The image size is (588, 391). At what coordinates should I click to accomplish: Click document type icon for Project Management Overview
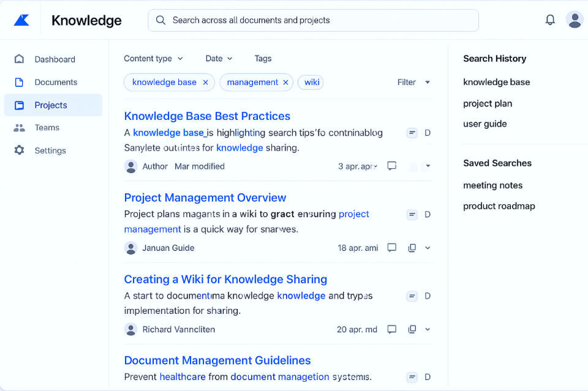[412, 214]
